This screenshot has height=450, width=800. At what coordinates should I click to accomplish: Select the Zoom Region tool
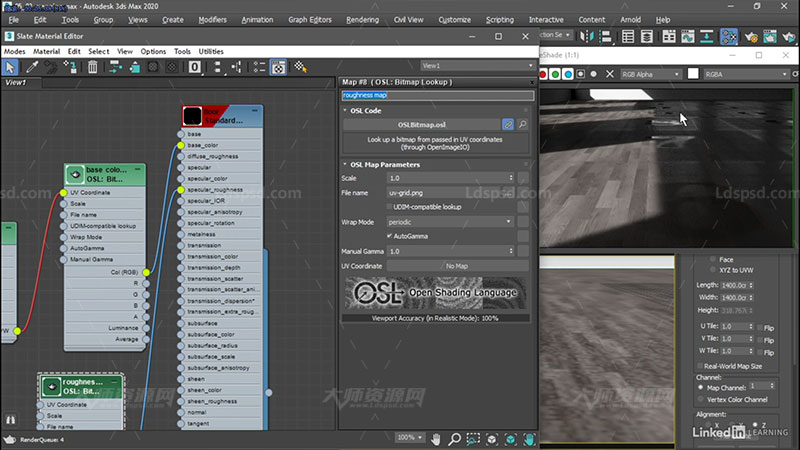473,439
